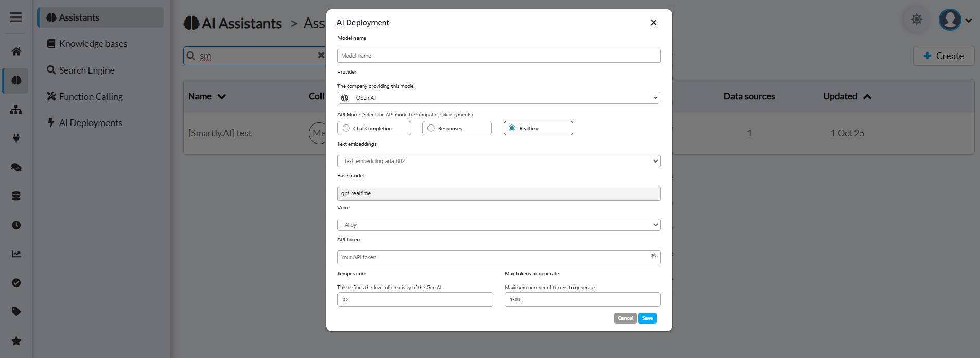Close the AI Deployment dialog

pyautogui.click(x=654, y=22)
